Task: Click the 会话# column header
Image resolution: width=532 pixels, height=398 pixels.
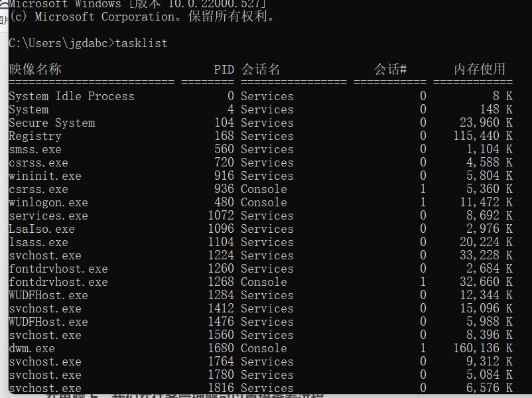Action: click(390, 69)
